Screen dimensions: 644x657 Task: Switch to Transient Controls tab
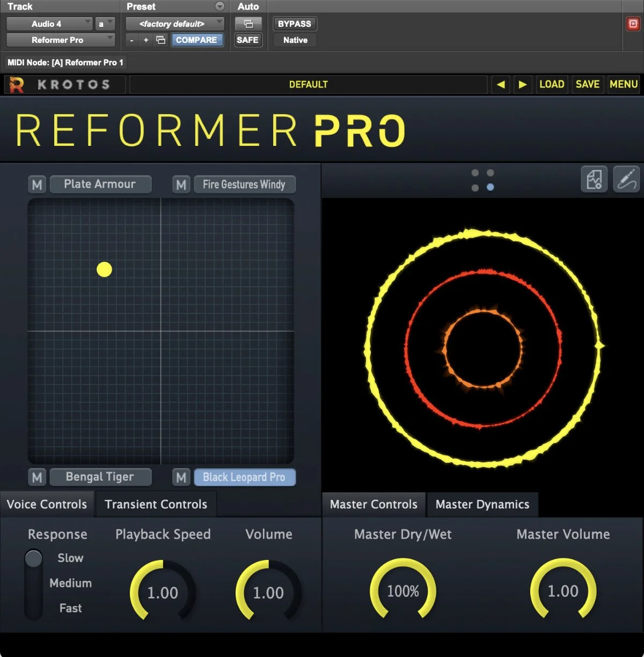tap(156, 504)
